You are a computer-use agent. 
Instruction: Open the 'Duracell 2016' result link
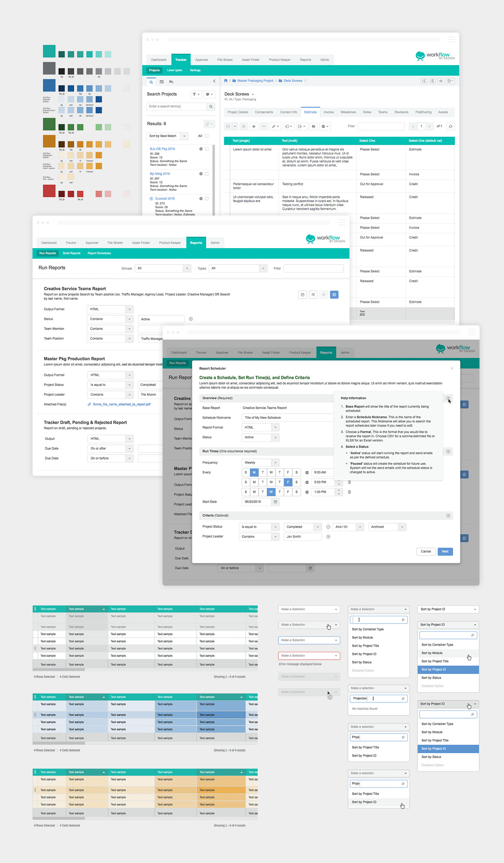pyautogui.click(x=165, y=199)
